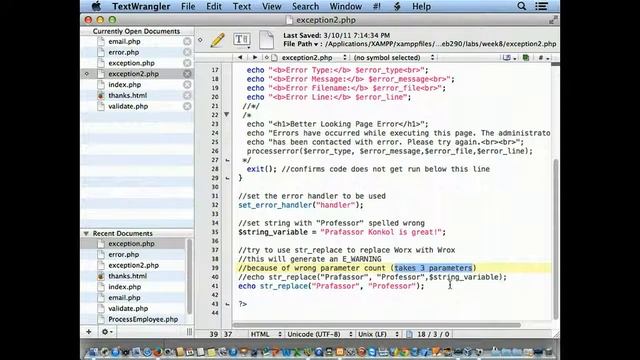Select exception.php in Currently Open Documents
The height and width of the screenshot is (360, 640).
(x=131, y=63)
